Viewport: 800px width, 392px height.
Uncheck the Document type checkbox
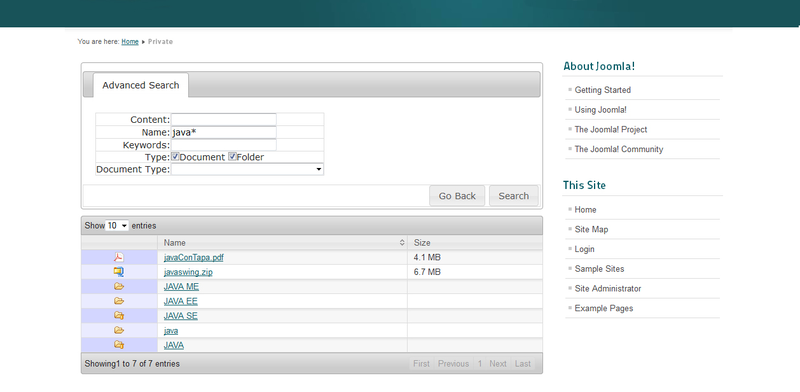click(175, 157)
